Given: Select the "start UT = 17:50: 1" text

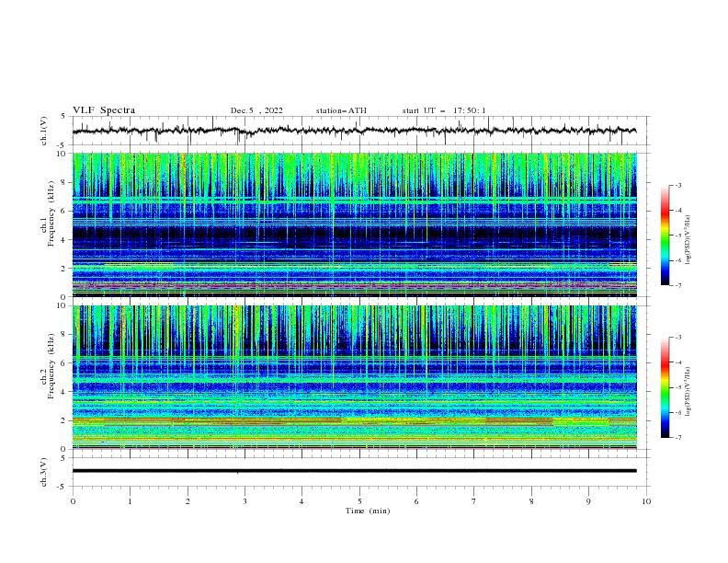Looking at the screenshot, I should click(x=444, y=110).
